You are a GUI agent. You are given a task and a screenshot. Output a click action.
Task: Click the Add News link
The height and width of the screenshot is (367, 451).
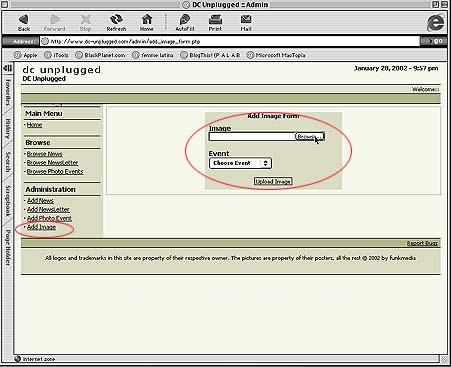40,201
